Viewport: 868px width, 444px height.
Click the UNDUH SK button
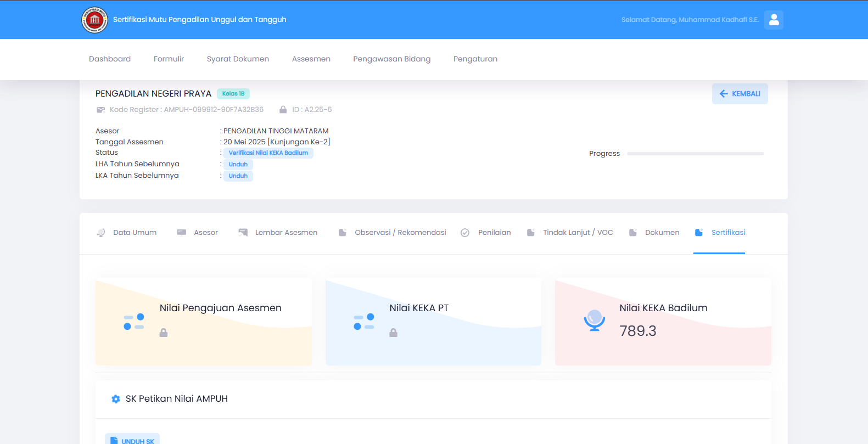tap(132, 440)
